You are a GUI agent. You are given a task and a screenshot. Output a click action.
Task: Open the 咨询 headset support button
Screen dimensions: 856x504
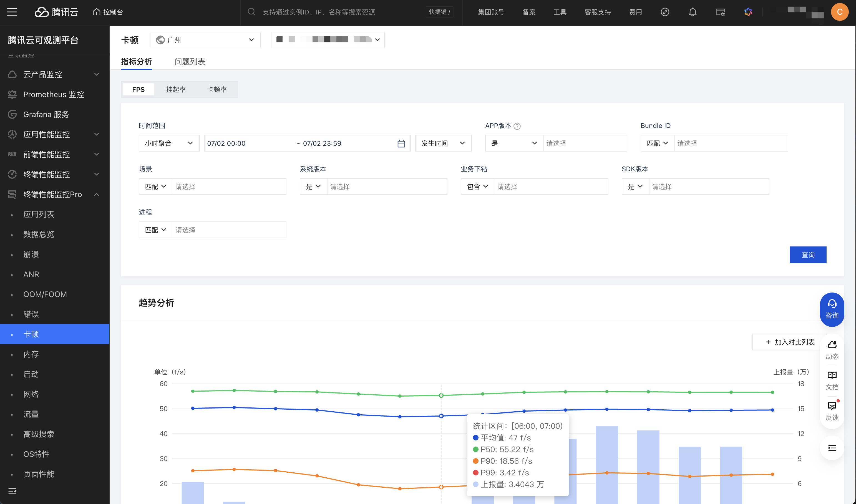(832, 309)
